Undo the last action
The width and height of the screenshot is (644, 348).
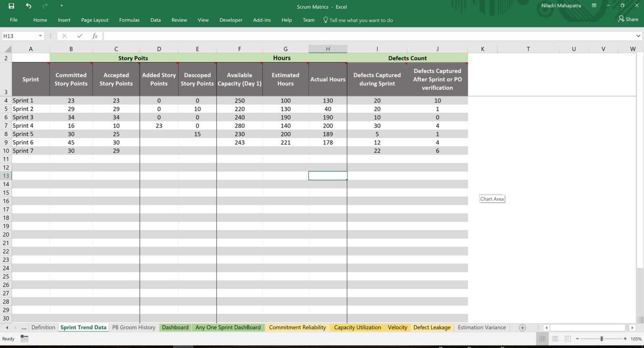[x=29, y=6]
